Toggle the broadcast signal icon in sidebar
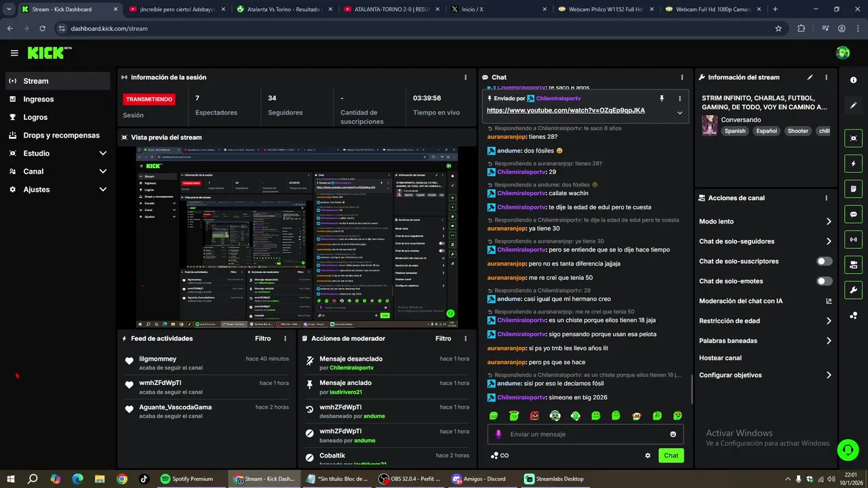Image resolution: width=868 pixels, height=488 pixels. pos(853,239)
